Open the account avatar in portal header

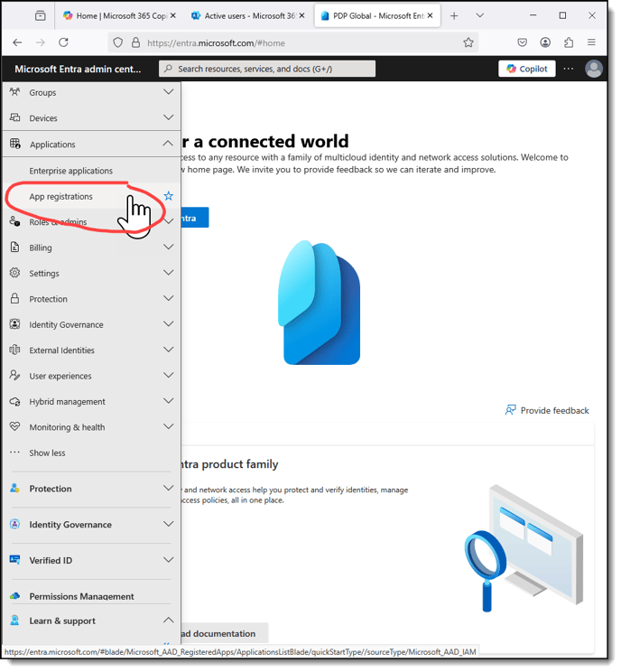[x=594, y=69]
